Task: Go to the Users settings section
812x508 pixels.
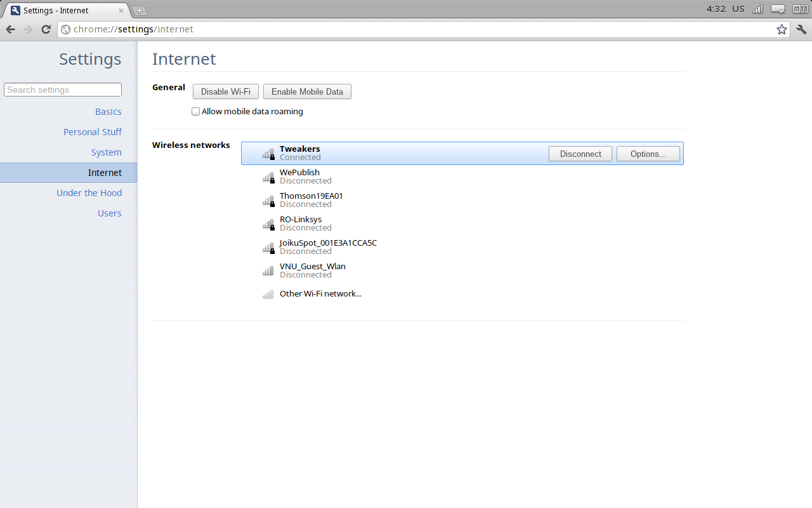Action: tap(110, 213)
